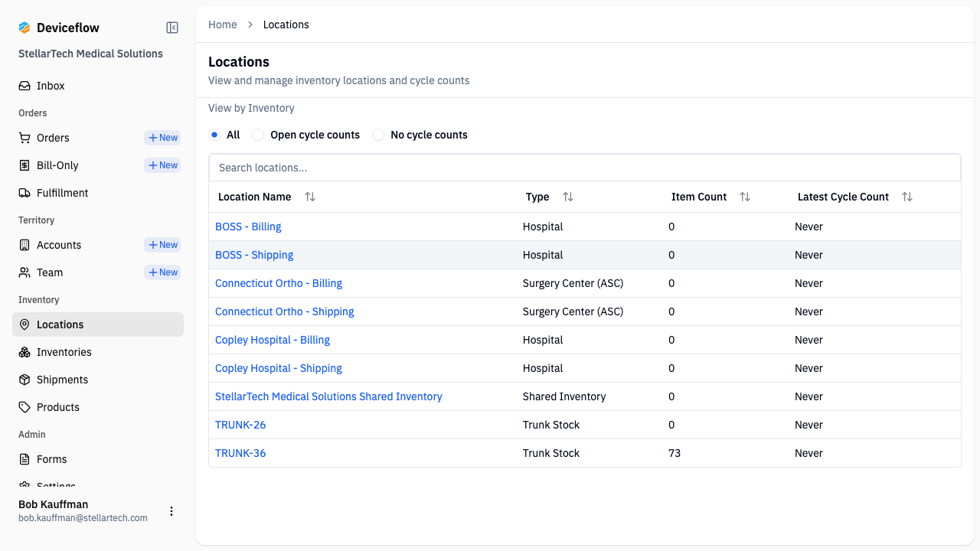Viewport: 980px width, 551px height.
Task: Add new account with New button
Action: [162, 245]
